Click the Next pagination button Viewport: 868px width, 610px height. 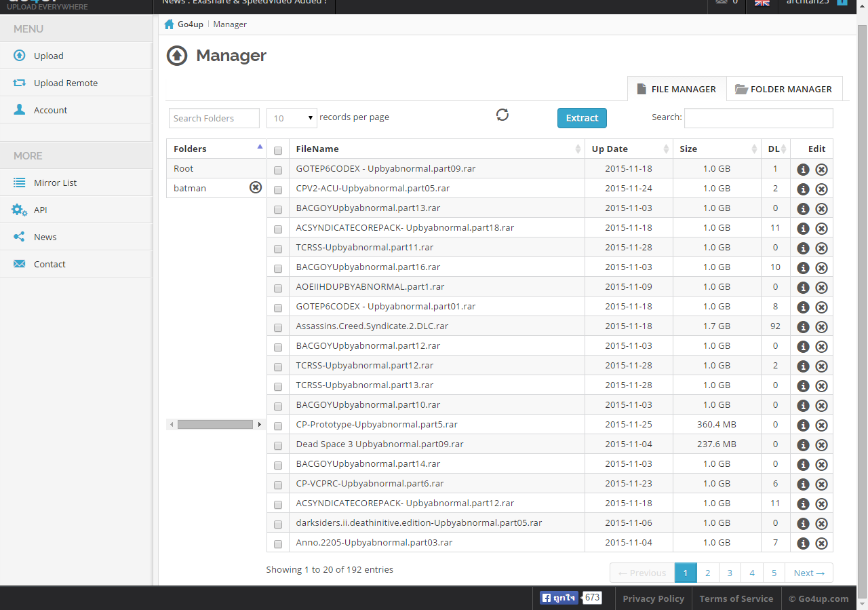coord(809,573)
